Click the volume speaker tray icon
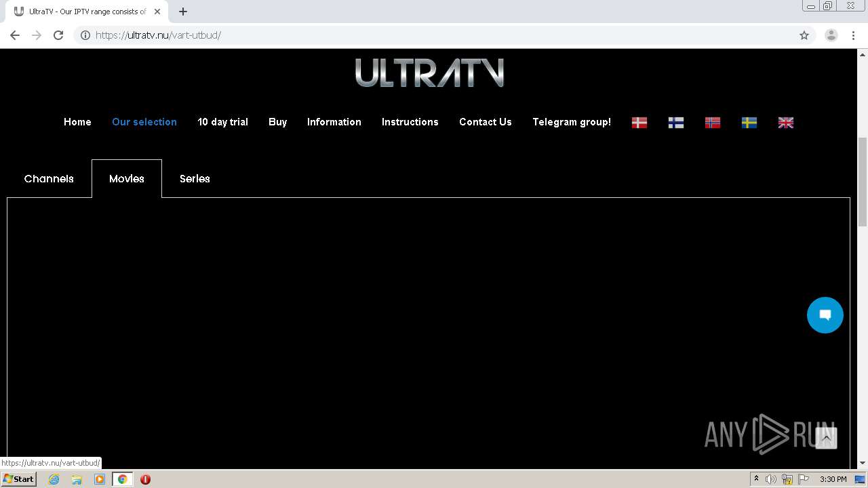 pyautogui.click(x=771, y=479)
